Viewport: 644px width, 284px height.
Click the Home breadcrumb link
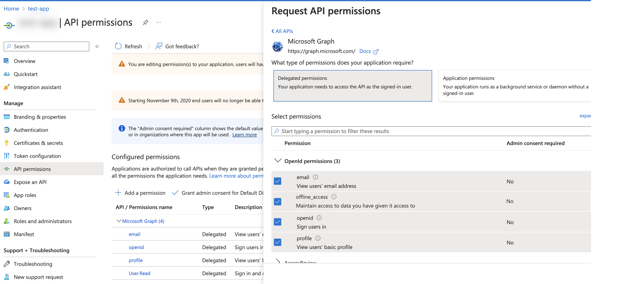coord(11,9)
